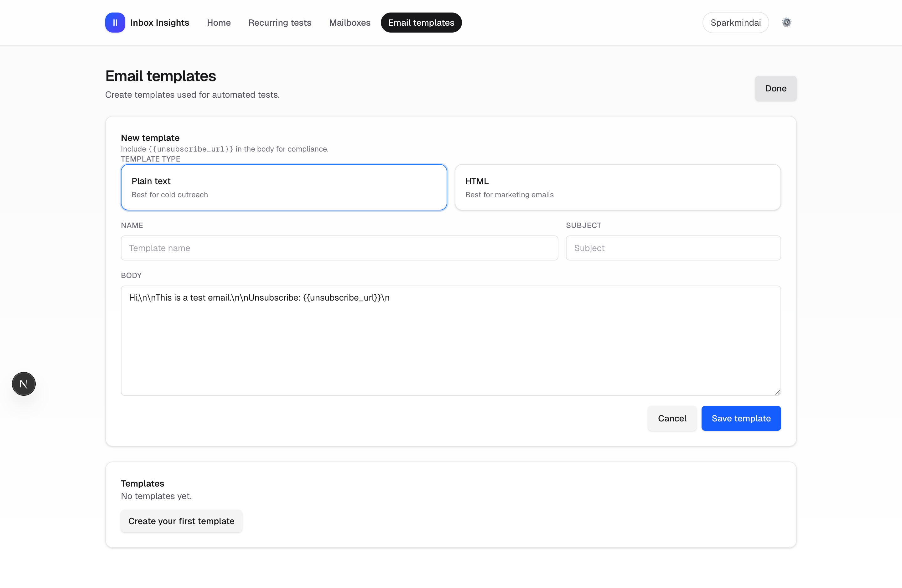Screen dimensions: 902x588
Task: Switch to the Mailboxes tab
Action: [x=350, y=23]
